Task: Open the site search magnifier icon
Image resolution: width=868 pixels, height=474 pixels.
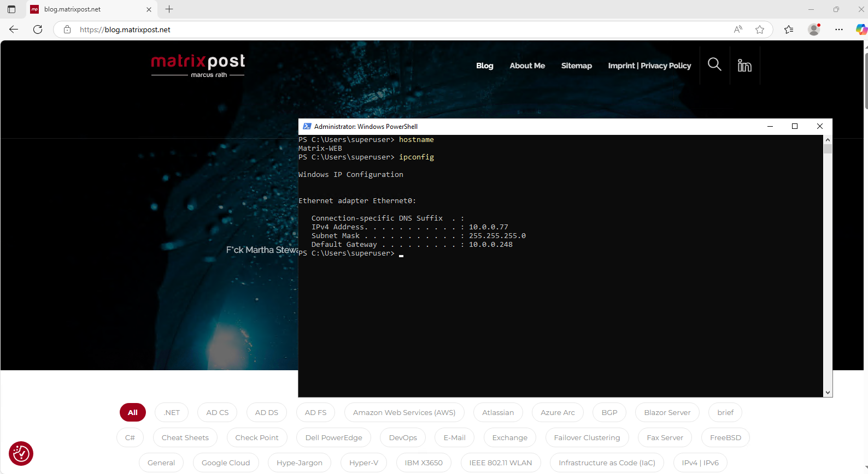Action: [x=714, y=64]
